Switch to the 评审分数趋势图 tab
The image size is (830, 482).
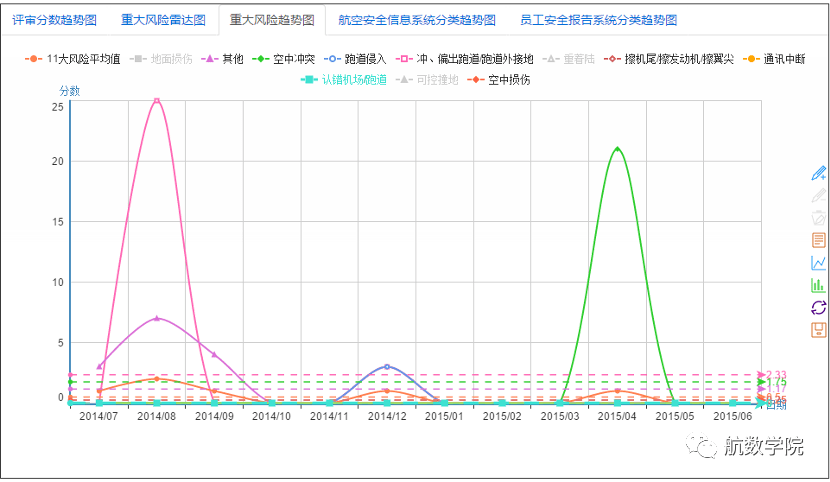[55, 20]
